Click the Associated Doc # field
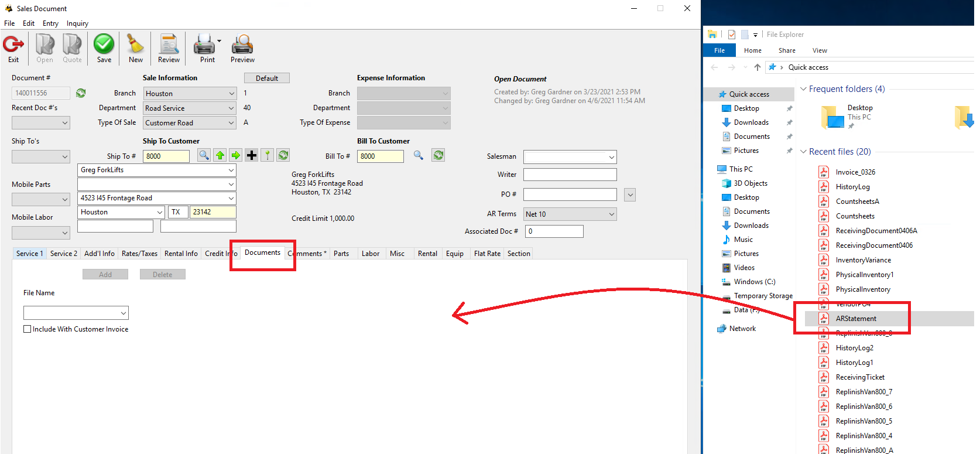Image resolution: width=980 pixels, height=454 pixels. point(554,231)
